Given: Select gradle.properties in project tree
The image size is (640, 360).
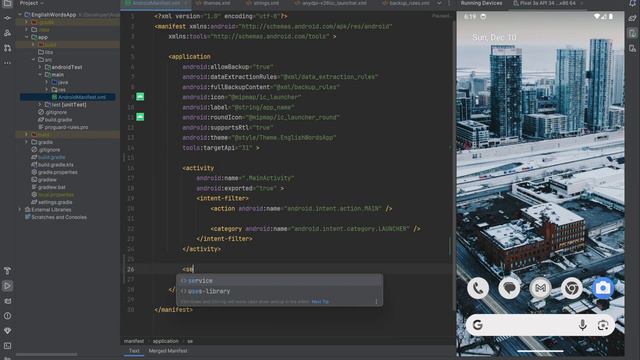Looking at the screenshot, I should 54,172.
